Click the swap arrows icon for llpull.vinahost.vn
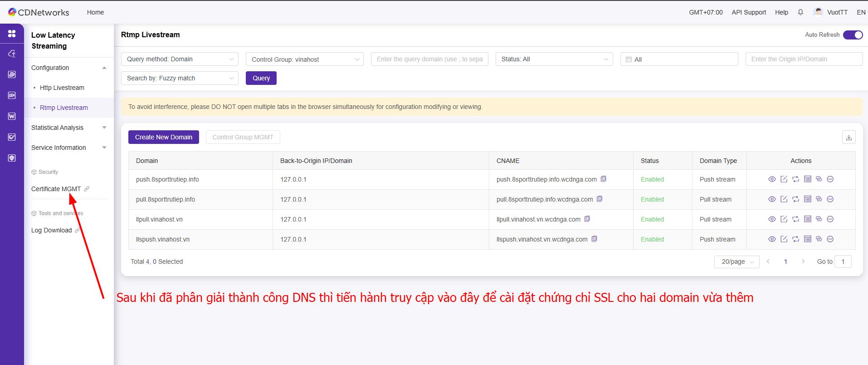The image size is (868, 365). tap(795, 219)
